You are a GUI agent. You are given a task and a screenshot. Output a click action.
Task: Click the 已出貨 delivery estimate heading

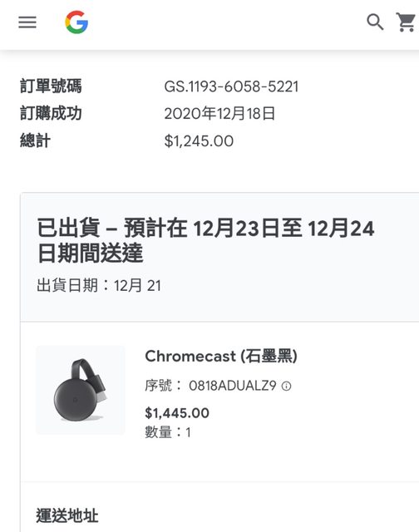pos(205,240)
